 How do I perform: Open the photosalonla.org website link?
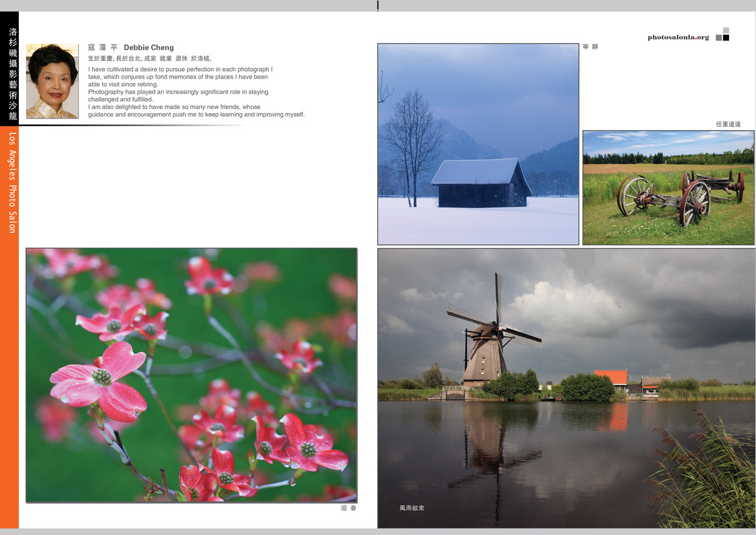pos(678,37)
